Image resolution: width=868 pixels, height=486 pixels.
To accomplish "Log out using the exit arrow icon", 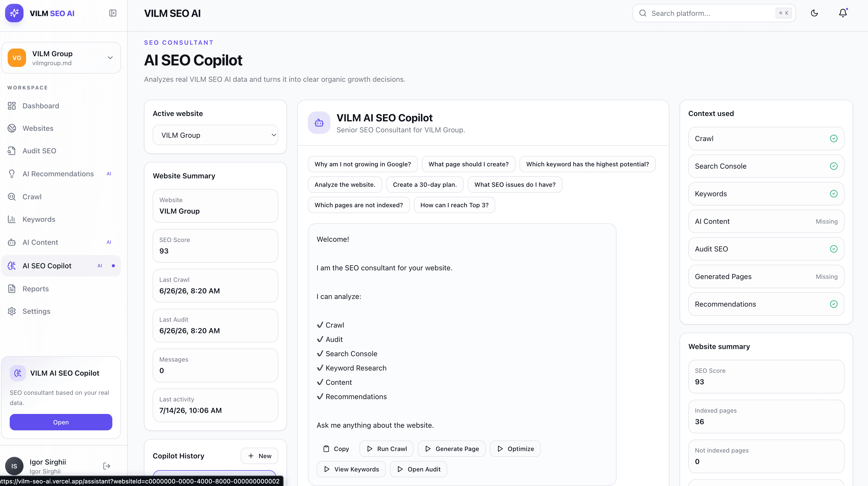I will [x=106, y=466].
